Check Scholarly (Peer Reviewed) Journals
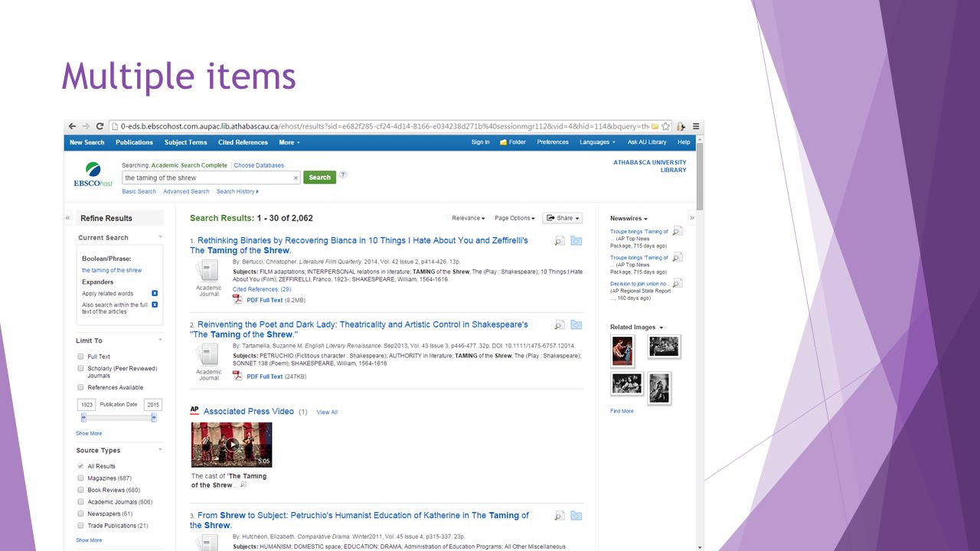Screen dimensions: 980x551 [80, 369]
